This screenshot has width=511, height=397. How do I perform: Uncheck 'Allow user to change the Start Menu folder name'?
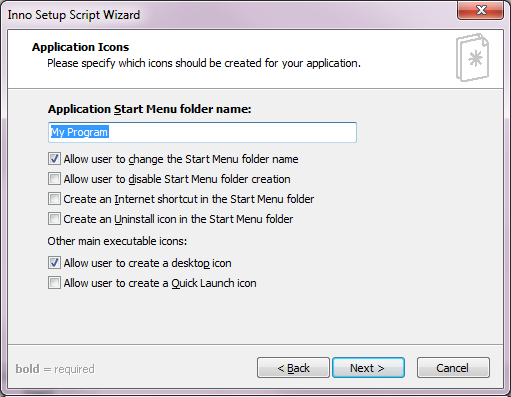(x=54, y=159)
